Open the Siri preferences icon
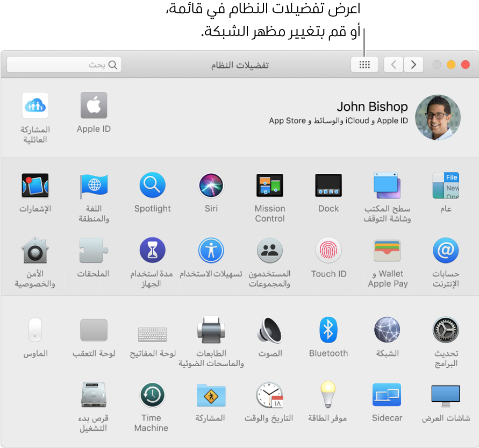The height and width of the screenshot is (448, 479). (211, 186)
